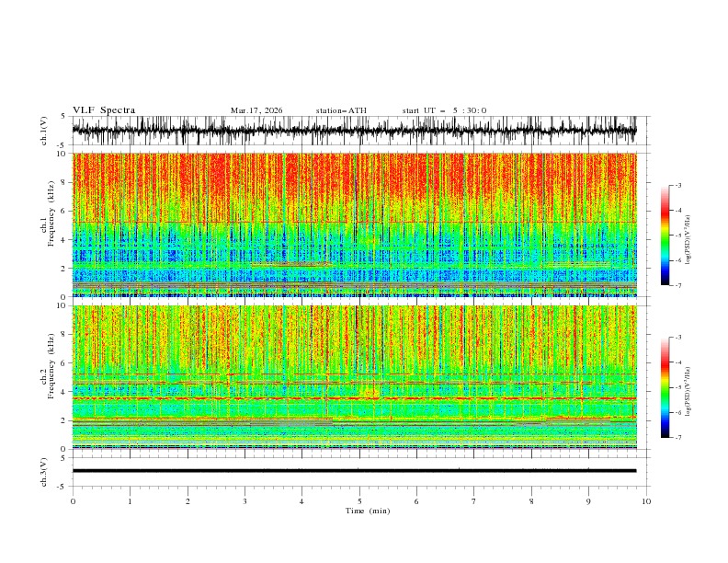Click time axis tick label "1"
This screenshot has width=728, height=563.
click(130, 501)
